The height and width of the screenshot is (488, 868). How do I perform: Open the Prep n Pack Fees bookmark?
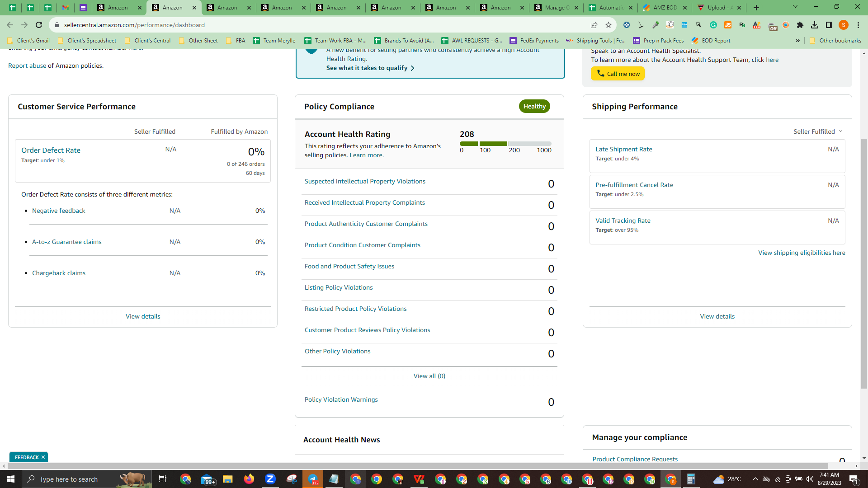tap(659, 41)
